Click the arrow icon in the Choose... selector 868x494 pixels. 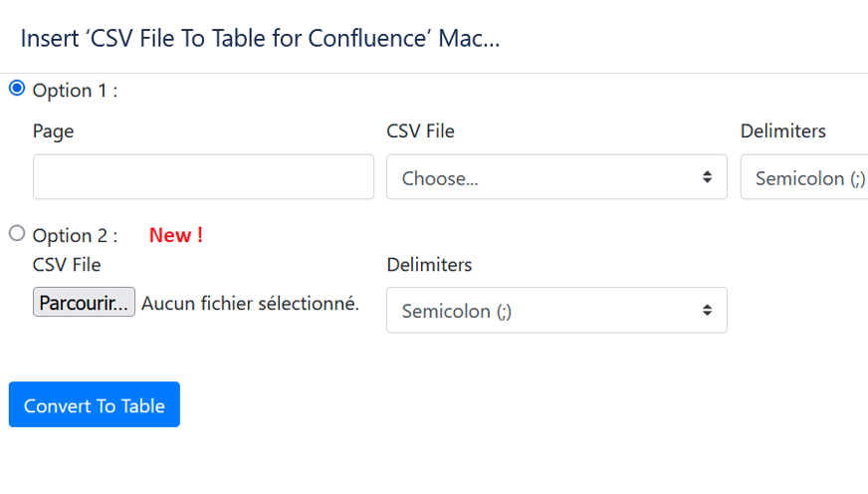[x=707, y=177]
